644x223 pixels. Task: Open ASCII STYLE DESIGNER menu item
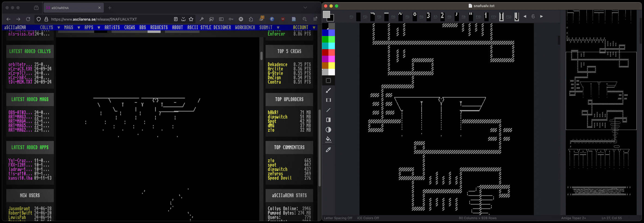pos(209,28)
